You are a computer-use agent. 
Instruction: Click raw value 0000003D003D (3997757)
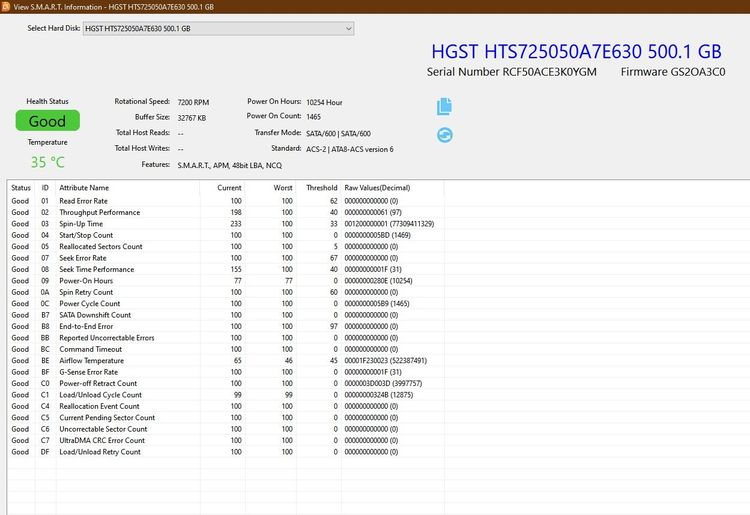point(384,384)
